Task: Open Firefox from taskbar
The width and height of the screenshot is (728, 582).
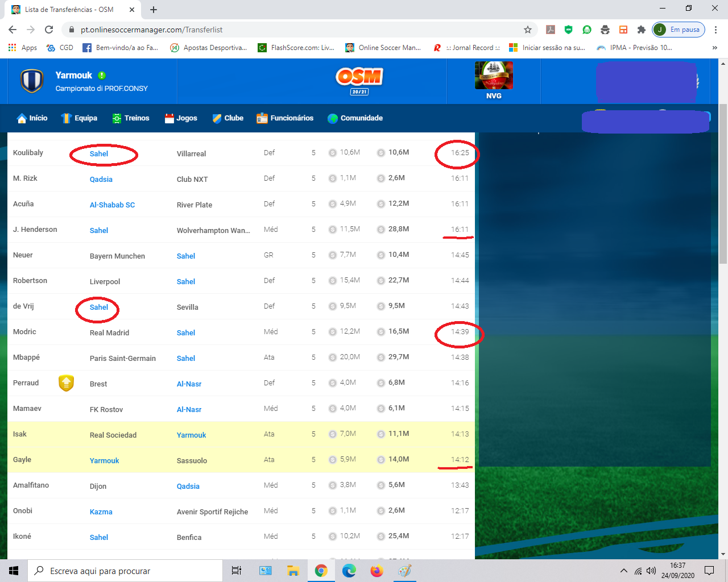Action: pyautogui.click(x=377, y=571)
